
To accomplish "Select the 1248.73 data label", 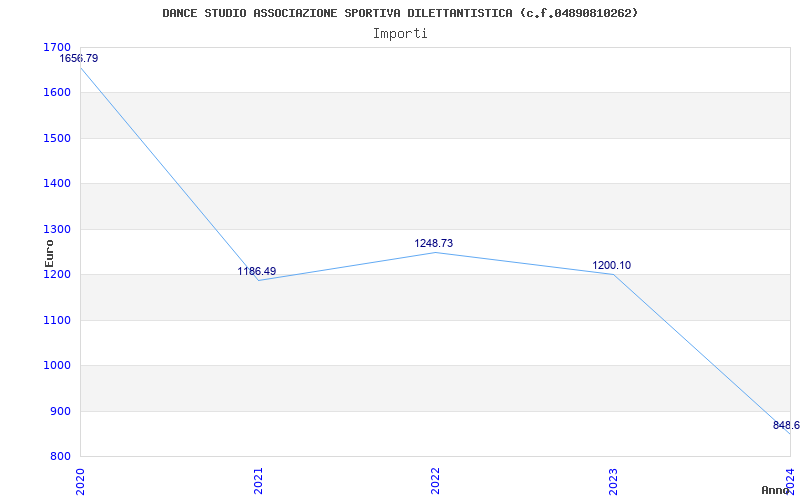I will tap(434, 243).
